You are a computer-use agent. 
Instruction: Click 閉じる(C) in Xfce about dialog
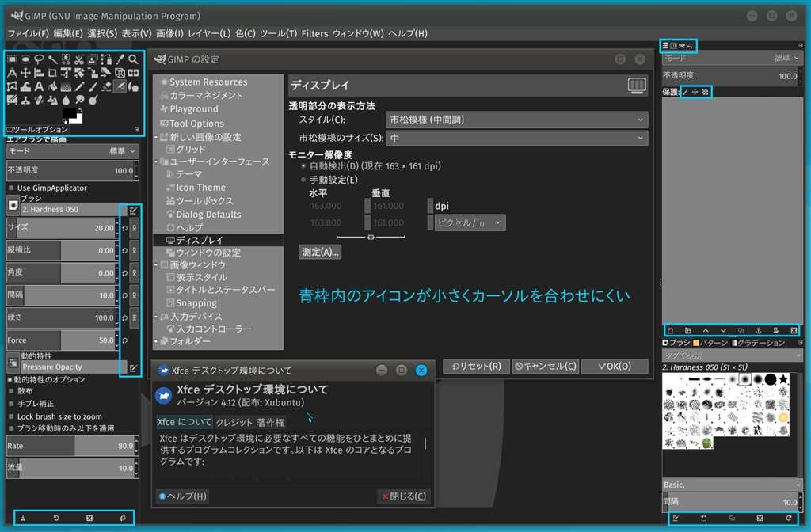(x=404, y=496)
